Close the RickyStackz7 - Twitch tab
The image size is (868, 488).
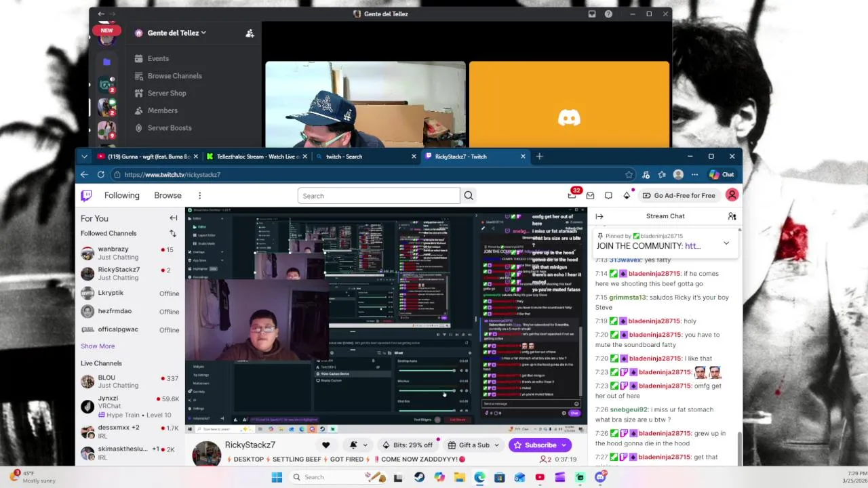[523, 157]
